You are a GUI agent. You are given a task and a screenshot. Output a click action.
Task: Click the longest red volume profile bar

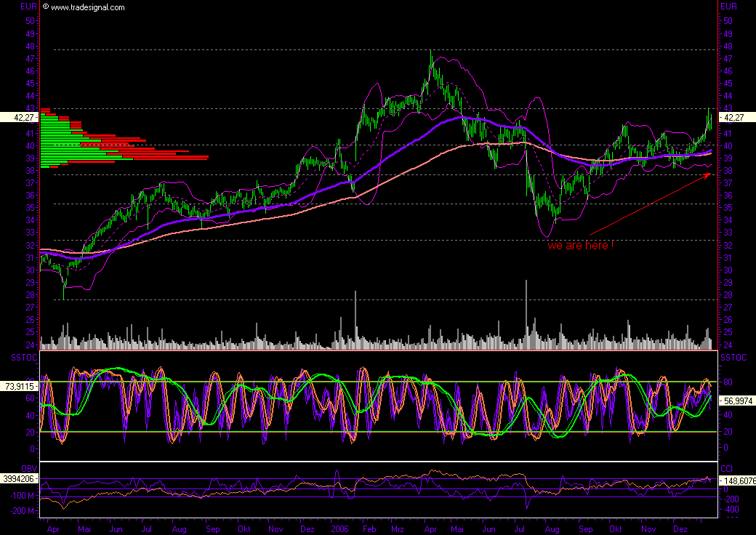click(x=174, y=157)
